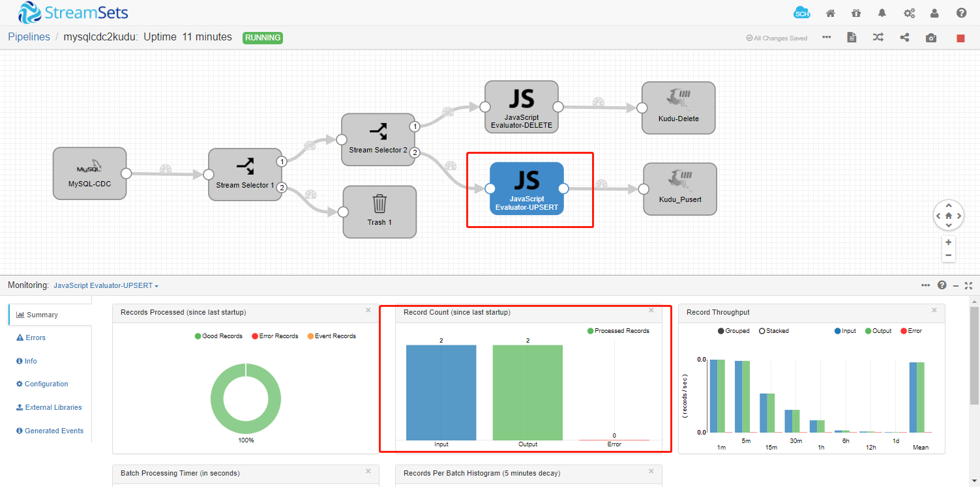
Task: Click the green donut chart ring
Action: [218, 400]
